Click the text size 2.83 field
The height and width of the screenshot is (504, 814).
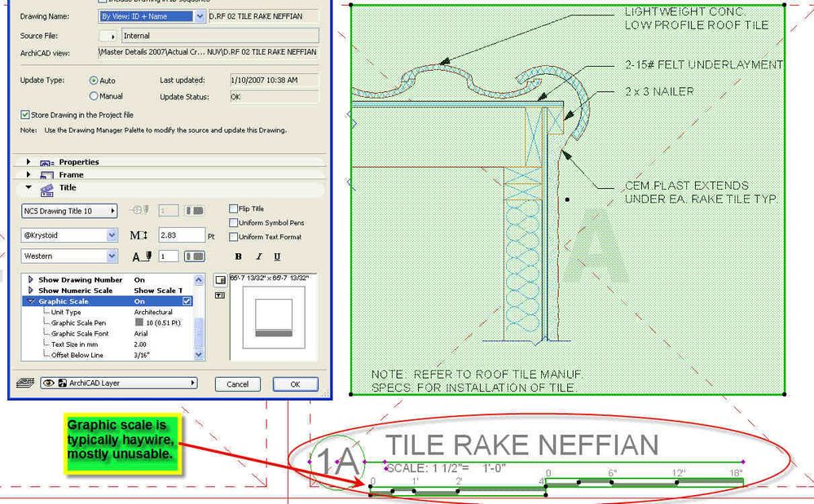pyautogui.click(x=182, y=235)
